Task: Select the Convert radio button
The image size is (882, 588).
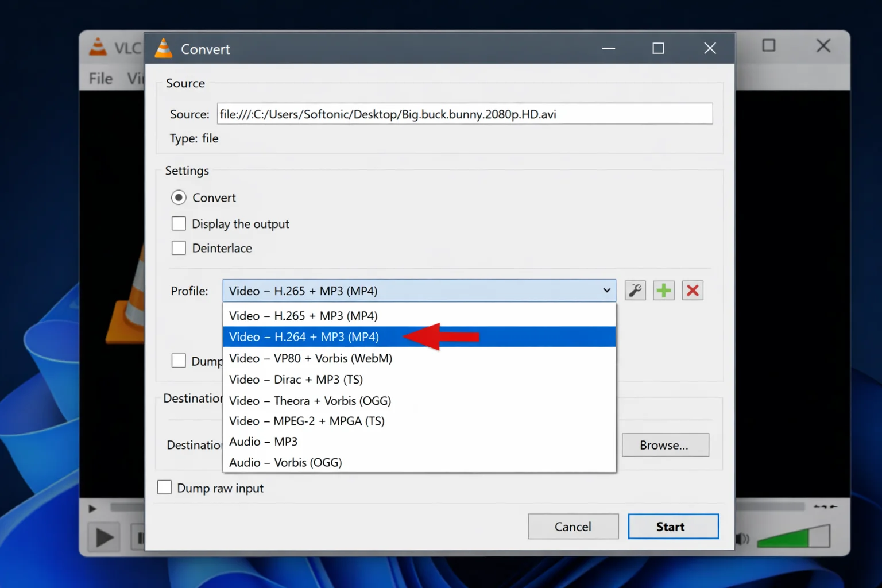Action: coord(179,198)
